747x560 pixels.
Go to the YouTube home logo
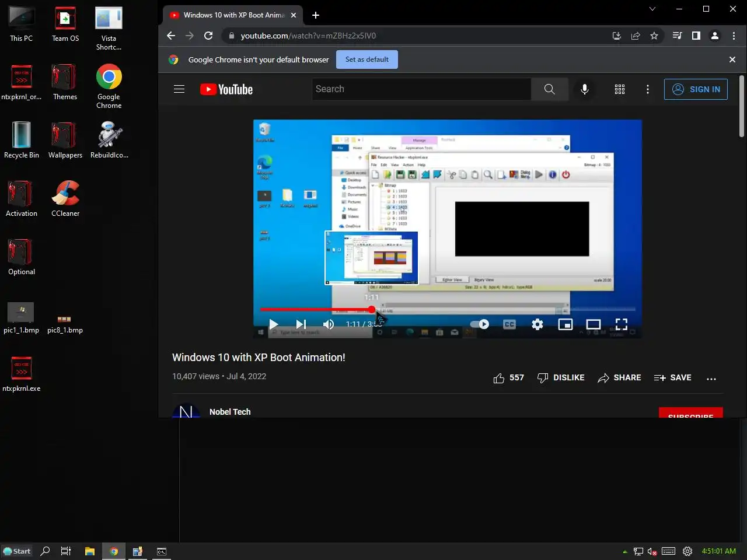(226, 89)
